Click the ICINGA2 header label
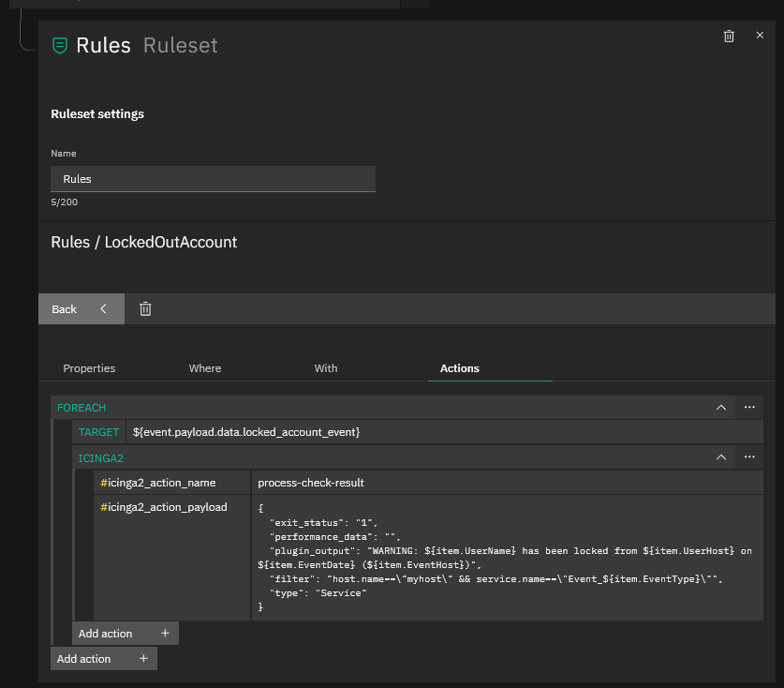Image resolution: width=784 pixels, height=688 pixels. (x=100, y=458)
